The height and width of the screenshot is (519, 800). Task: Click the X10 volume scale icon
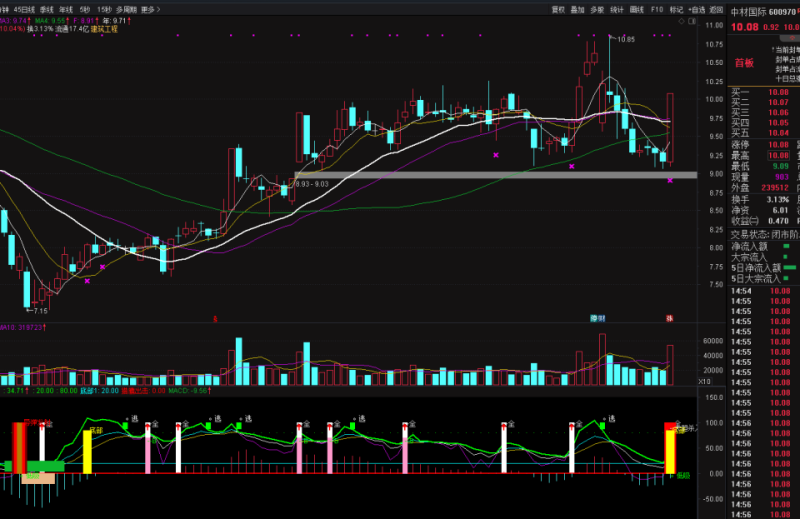pyautogui.click(x=705, y=381)
